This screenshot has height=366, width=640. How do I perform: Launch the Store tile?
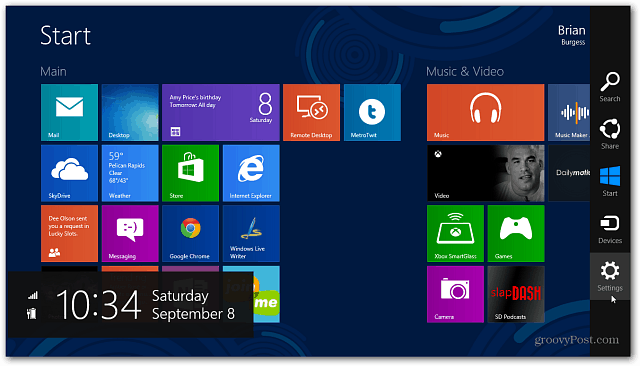191,173
